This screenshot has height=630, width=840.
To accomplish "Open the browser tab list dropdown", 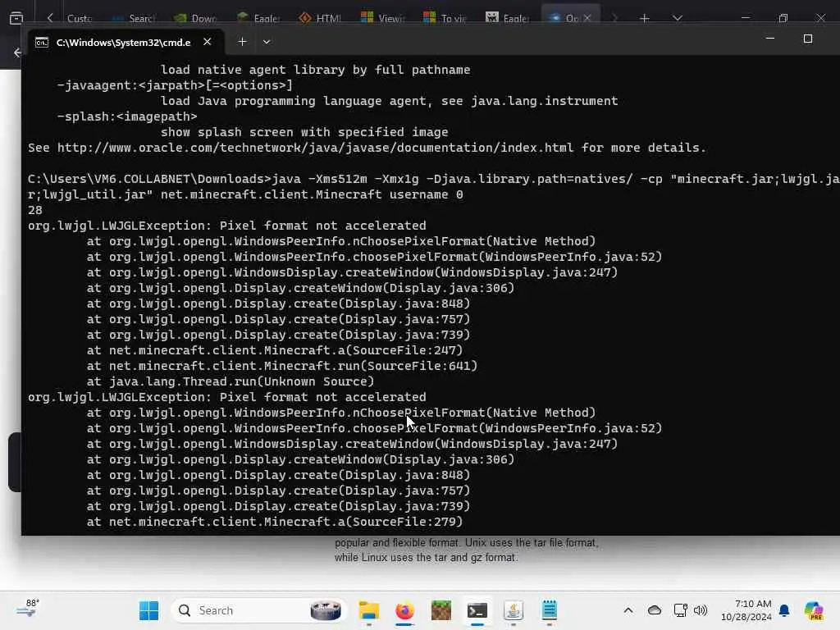I will (x=677, y=18).
